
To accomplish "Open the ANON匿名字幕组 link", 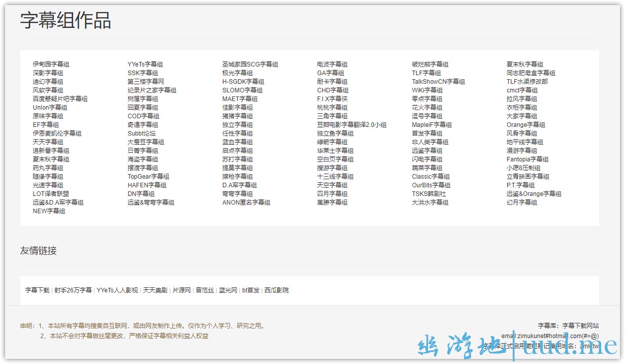I will pos(246,203).
